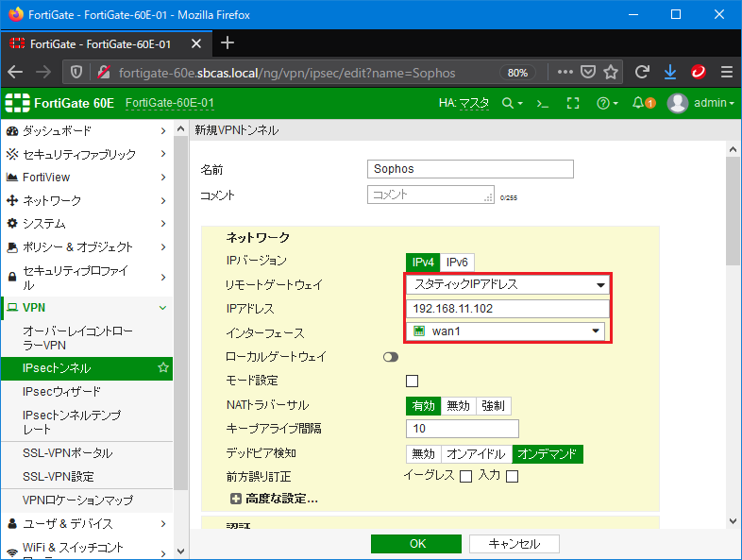
Task: Open Overlay Controller VPN page
Action: (x=87, y=338)
